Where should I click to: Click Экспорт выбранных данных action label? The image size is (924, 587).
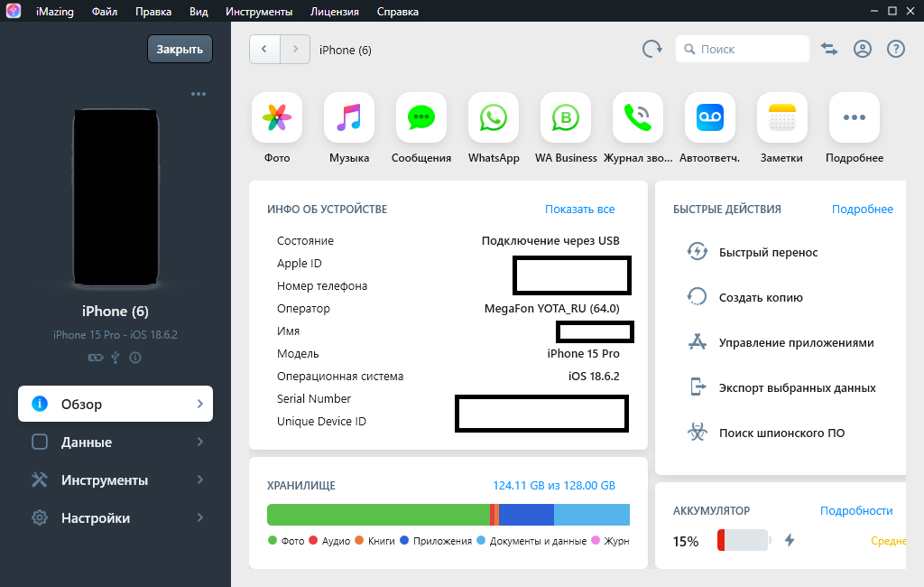pos(798,387)
